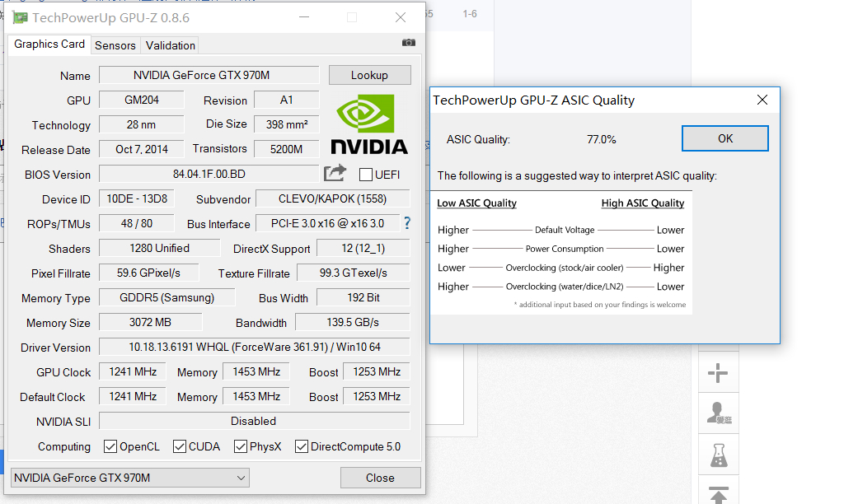Click the GPU Clock field 1241 MHz
Image resolution: width=844 pixels, height=504 pixels.
[133, 371]
